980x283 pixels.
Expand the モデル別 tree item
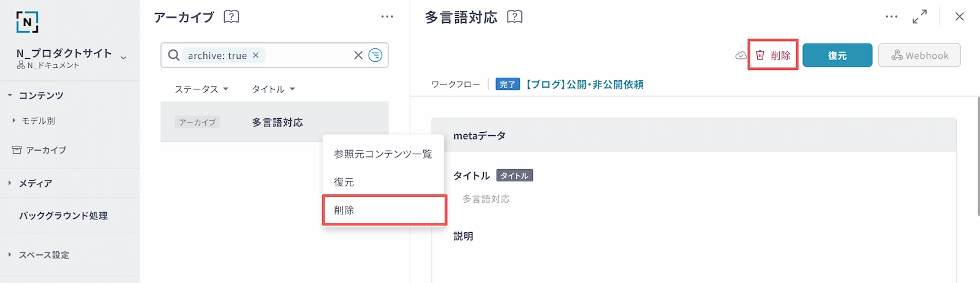[14, 121]
